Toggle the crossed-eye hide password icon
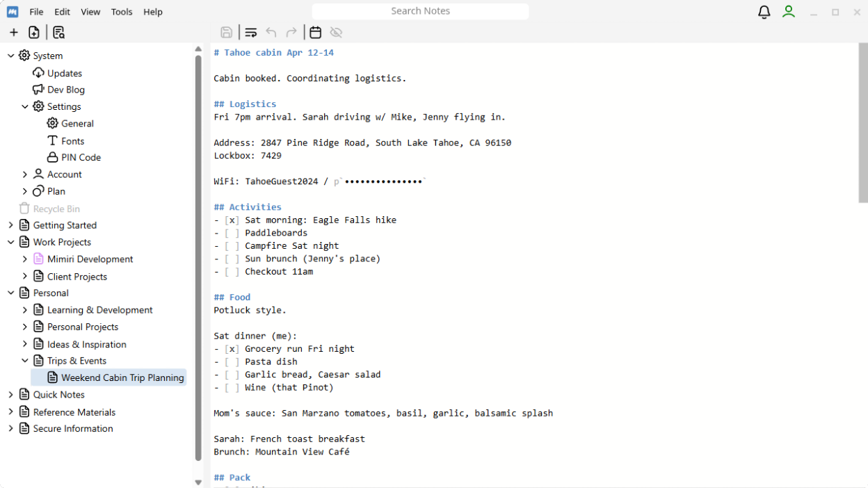Screen dimensions: 868x488 tap(337, 33)
